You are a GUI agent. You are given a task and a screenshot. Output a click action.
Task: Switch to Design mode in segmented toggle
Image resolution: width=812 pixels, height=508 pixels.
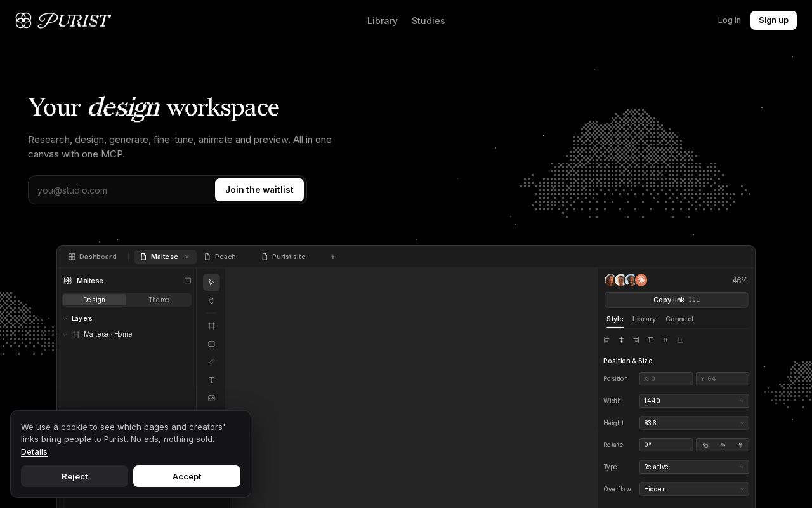pyautogui.click(x=94, y=300)
